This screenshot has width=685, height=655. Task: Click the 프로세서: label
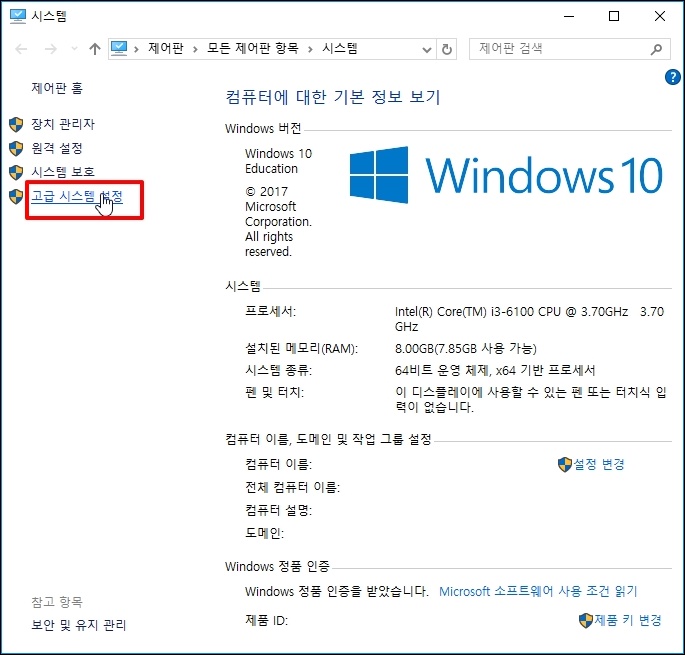(270, 311)
